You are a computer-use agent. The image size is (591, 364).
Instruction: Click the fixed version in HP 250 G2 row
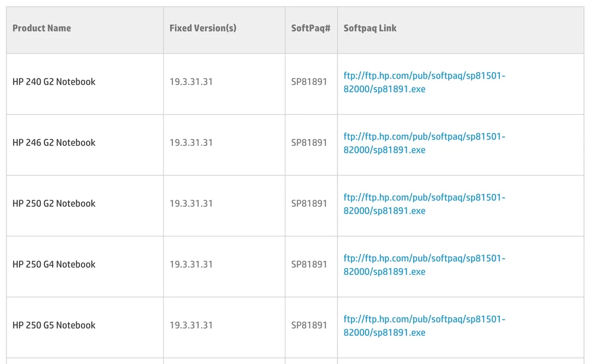[191, 204]
